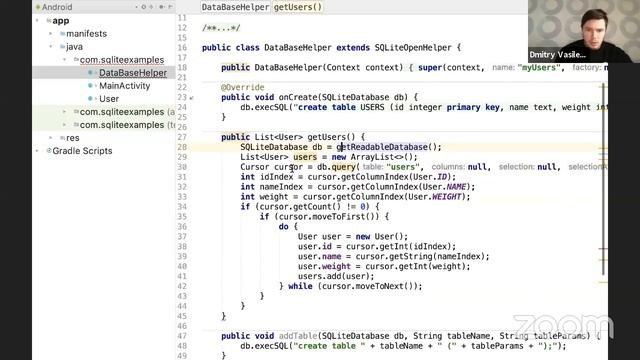This screenshot has height=360, width=640.
Task: Click the User class icon in tree
Action: [91, 99]
